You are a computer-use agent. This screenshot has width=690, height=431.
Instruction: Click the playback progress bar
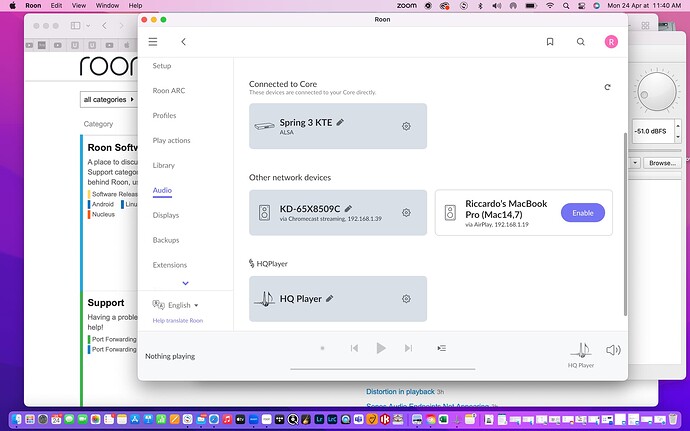(x=382, y=369)
